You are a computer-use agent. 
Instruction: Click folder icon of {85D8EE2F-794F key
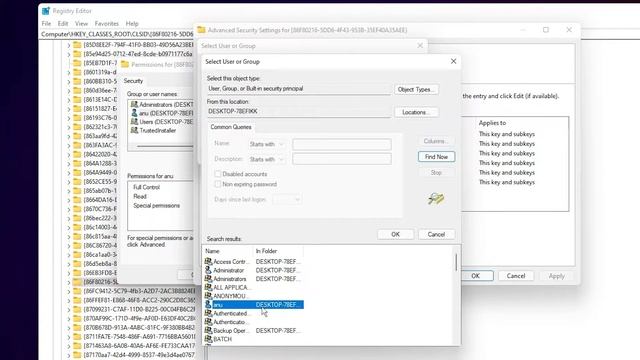point(77,44)
